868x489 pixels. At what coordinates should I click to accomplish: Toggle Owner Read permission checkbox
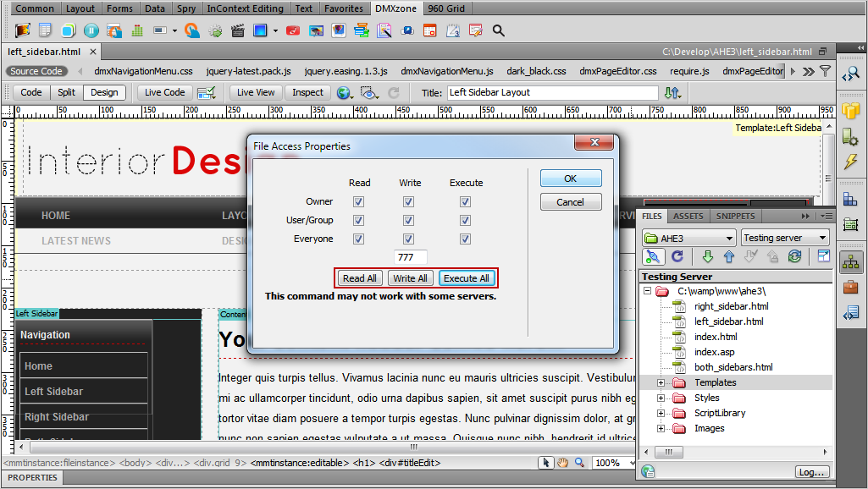359,202
